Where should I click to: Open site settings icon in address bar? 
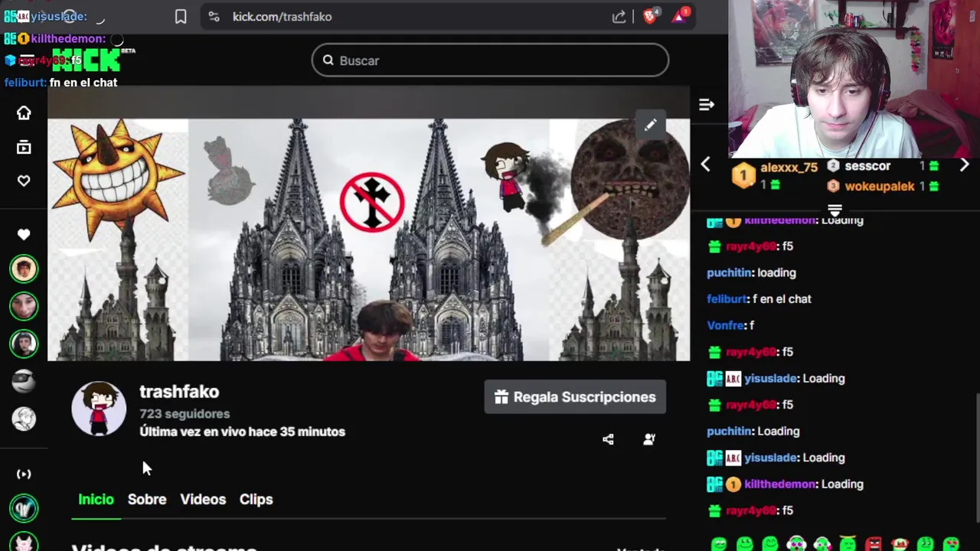pos(214,17)
